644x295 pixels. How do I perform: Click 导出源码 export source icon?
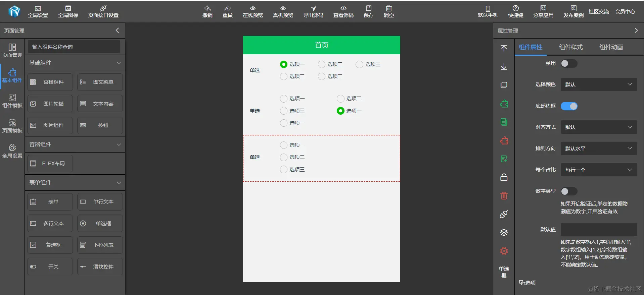pos(313,8)
